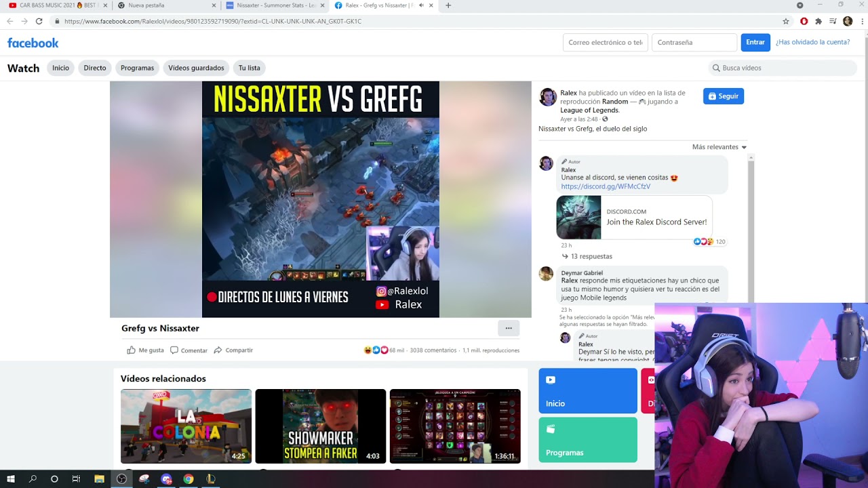
Task: Open the Showmaker Stompea a Faker video
Action: coord(320,426)
